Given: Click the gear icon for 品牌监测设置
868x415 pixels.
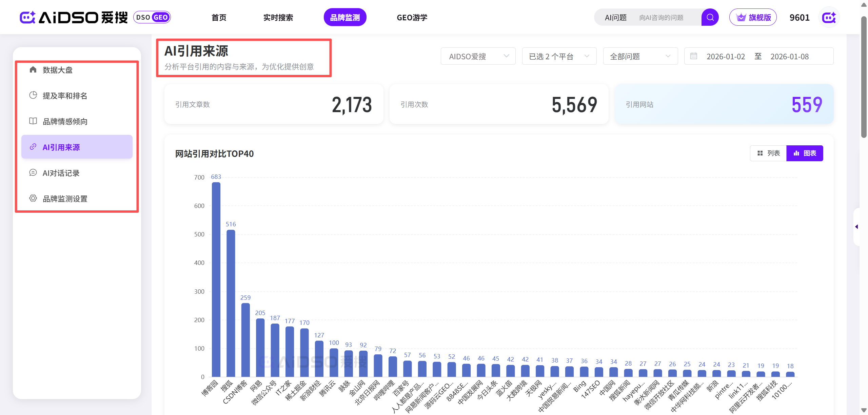Looking at the screenshot, I should click(33, 199).
